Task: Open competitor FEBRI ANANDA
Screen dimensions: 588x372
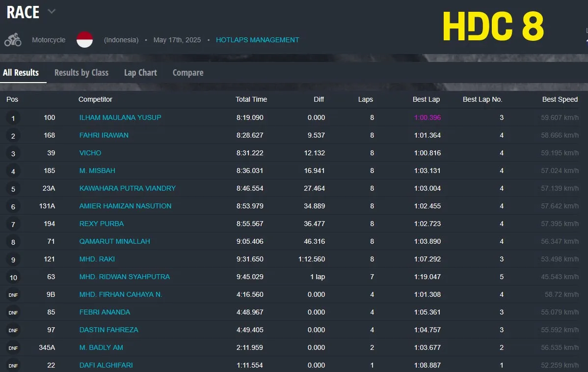Action: point(105,312)
